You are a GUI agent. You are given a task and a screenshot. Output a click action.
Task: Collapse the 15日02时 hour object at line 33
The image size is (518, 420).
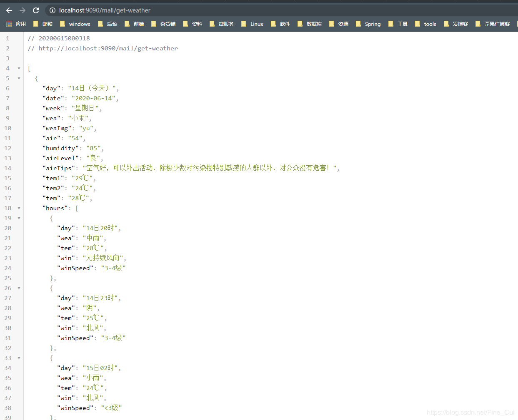point(19,358)
